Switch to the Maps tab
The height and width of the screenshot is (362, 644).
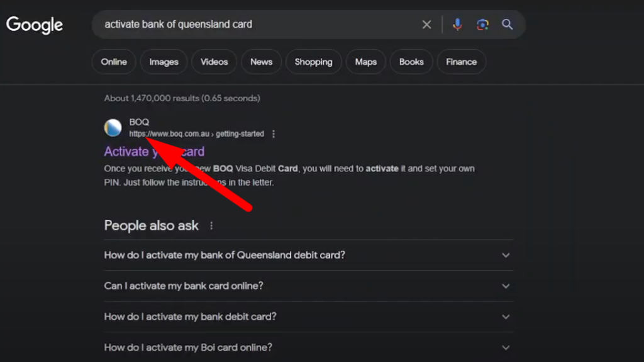click(x=365, y=62)
